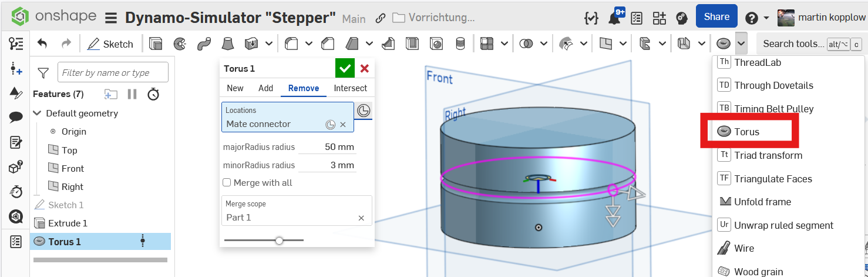Enable the Merge with all checkbox
The width and height of the screenshot is (868, 277).
tap(227, 183)
